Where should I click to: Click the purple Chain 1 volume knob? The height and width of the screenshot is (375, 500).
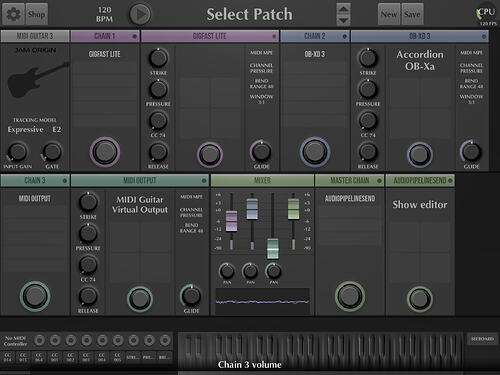pos(105,152)
